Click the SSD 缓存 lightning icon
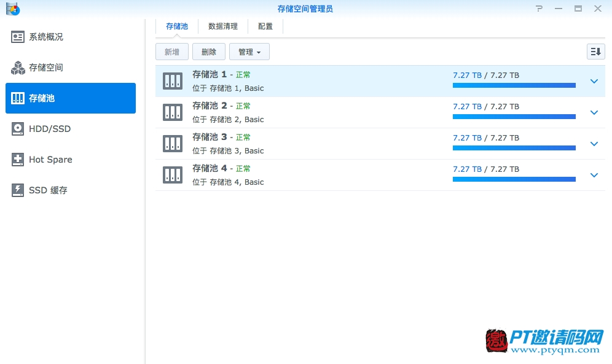 point(18,190)
